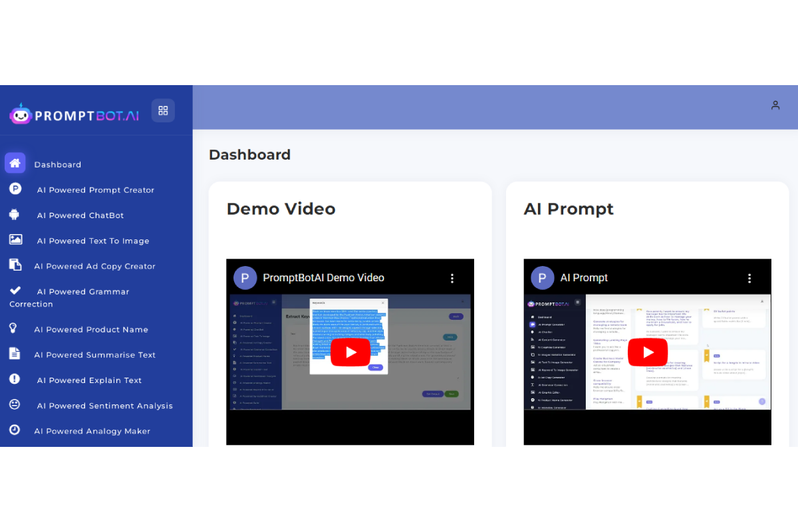Click the Ad Copy Creator documents icon

15,265
